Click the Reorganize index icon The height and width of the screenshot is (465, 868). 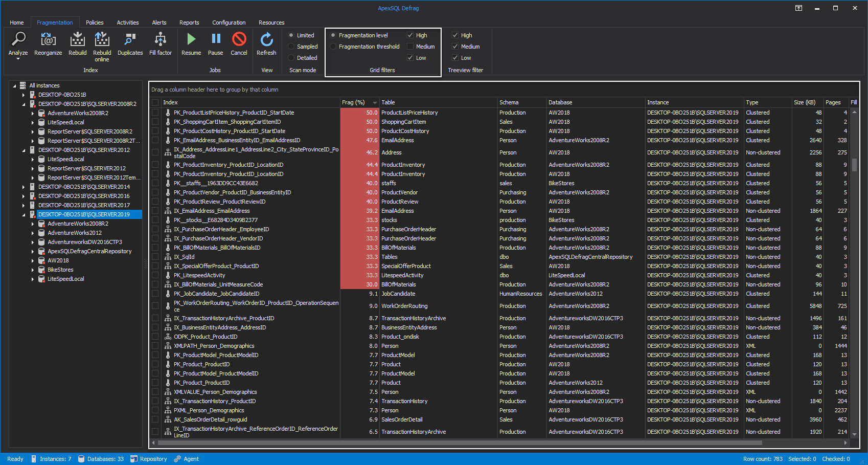[48, 39]
